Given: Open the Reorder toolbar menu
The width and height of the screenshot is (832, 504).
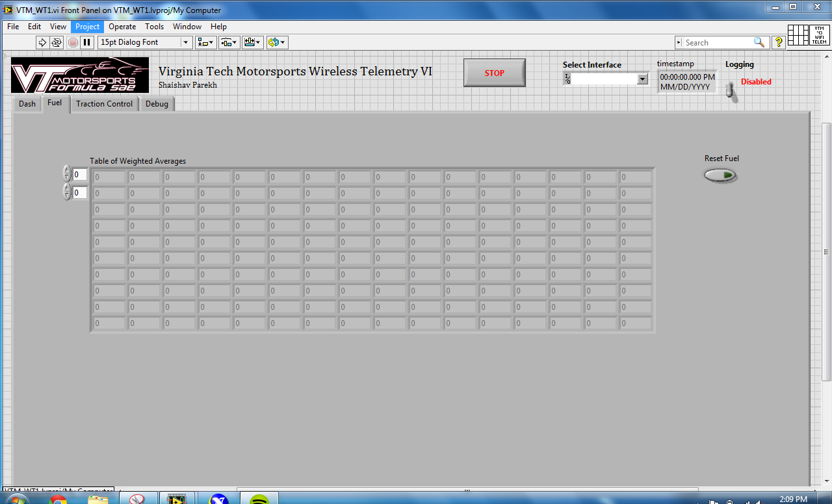Looking at the screenshot, I should [x=277, y=42].
